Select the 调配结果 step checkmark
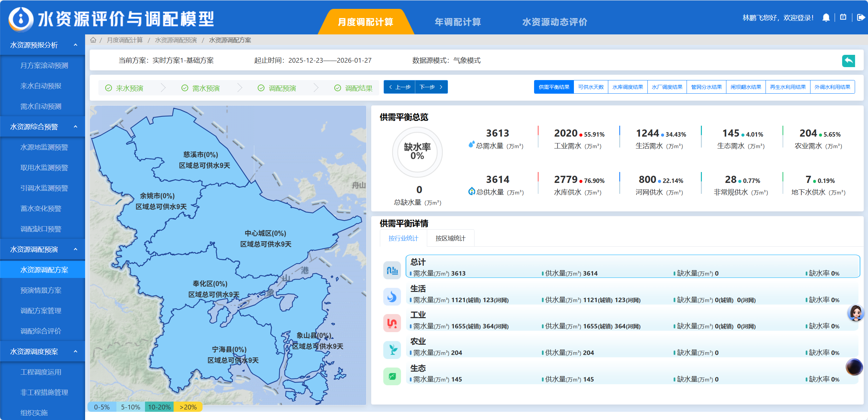 [338, 88]
